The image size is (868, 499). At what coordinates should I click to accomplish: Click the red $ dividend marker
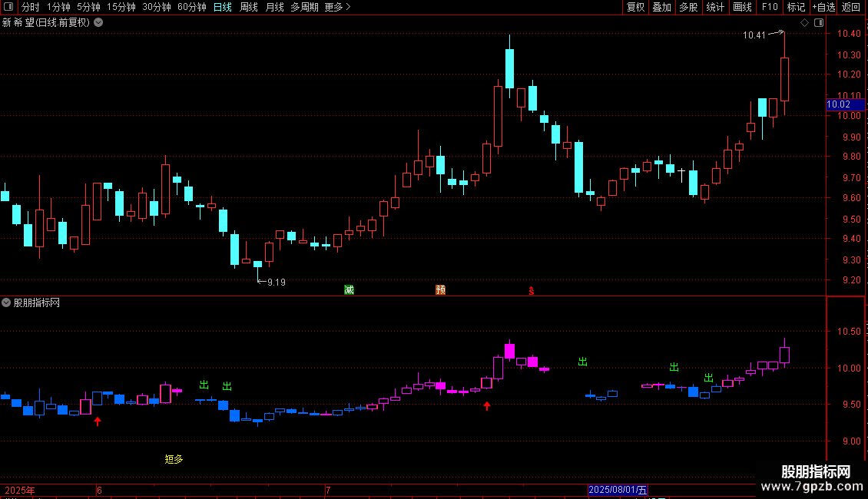point(532,291)
